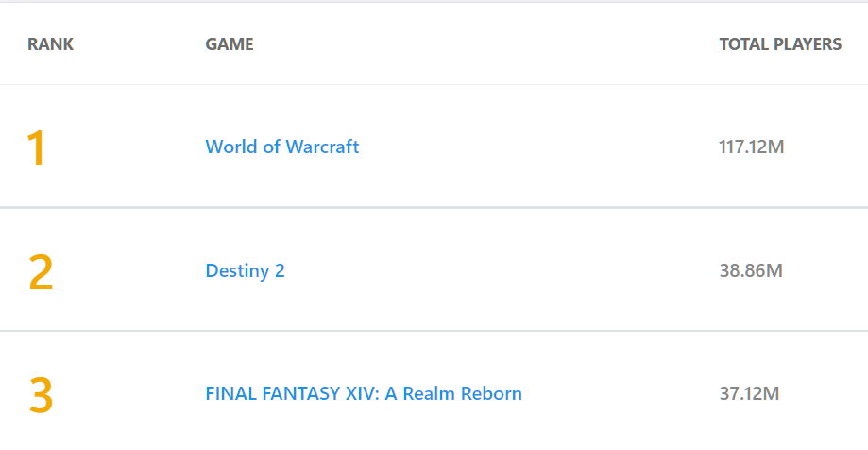Click the 117.12M total players value
Viewport: 868px width, 450px height.
(752, 147)
